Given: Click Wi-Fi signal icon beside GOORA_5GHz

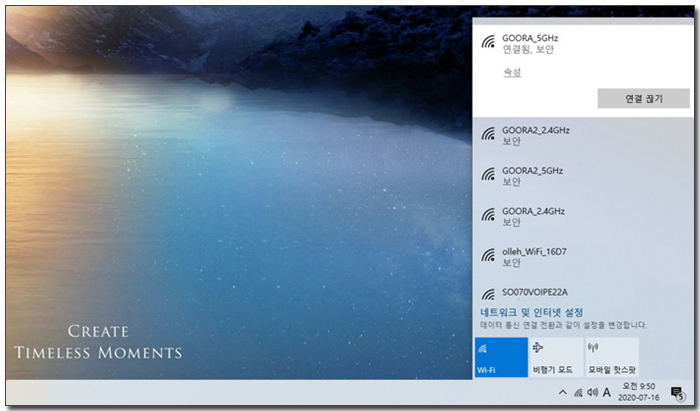Looking at the screenshot, I should pyautogui.click(x=488, y=42).
